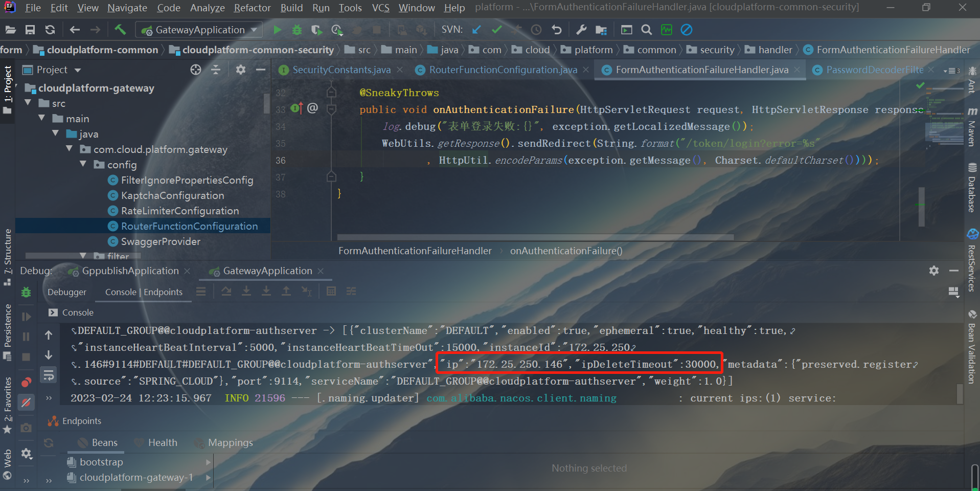Toggle soft-wrap in the console toolbar

(x=49, y=375)
